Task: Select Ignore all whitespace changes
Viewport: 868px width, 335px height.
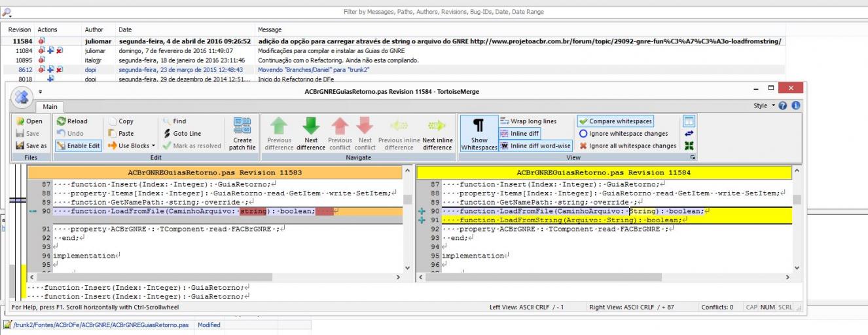Action: 628,146
